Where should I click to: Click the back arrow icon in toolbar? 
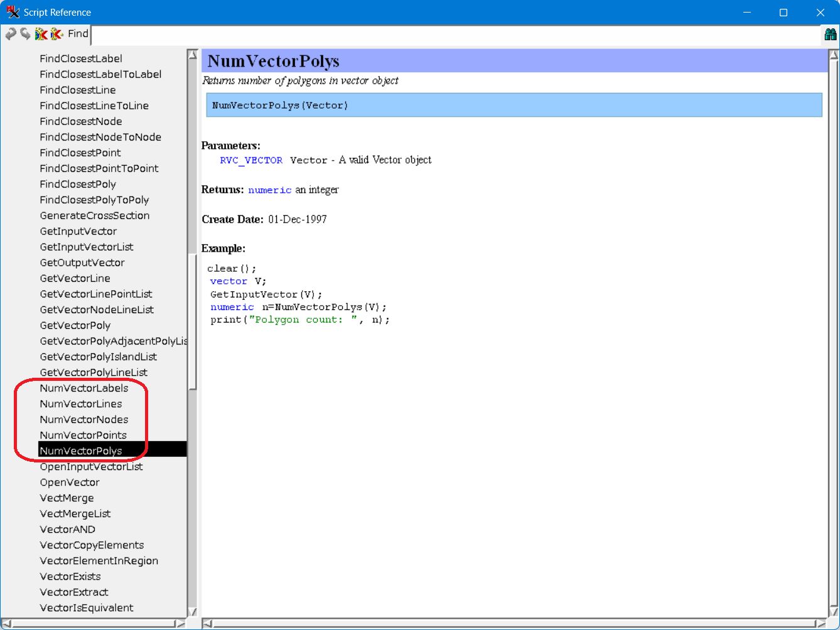[x=10, y=34]
